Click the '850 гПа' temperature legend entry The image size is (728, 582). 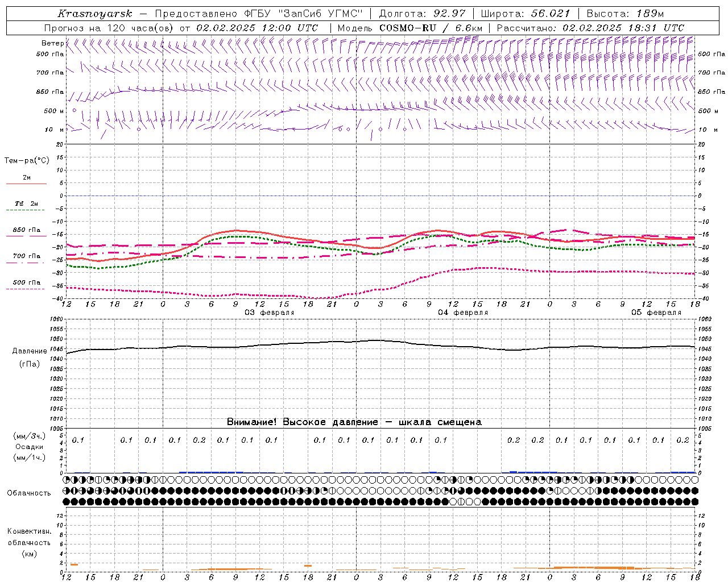click(x=27, y=230)
